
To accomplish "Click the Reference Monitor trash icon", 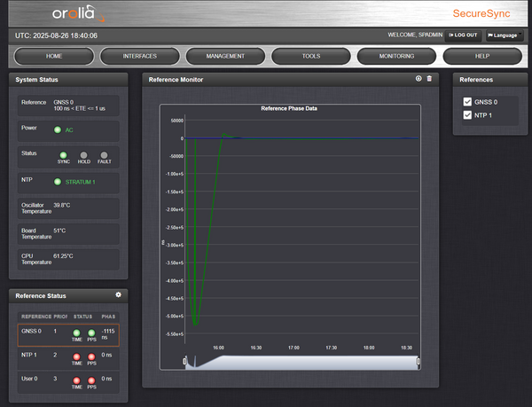I will (x=429, y=79).
